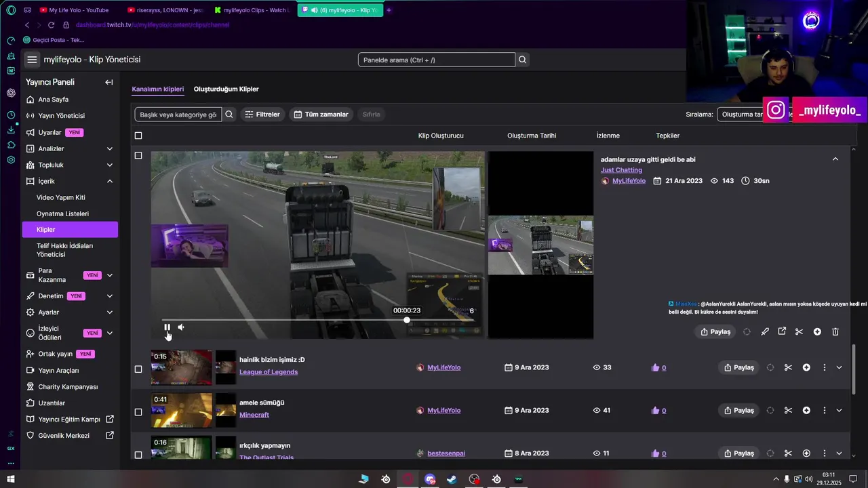Seek the clip using video progress bar
Screen dimensions: 868x488
tap(317, 320)
